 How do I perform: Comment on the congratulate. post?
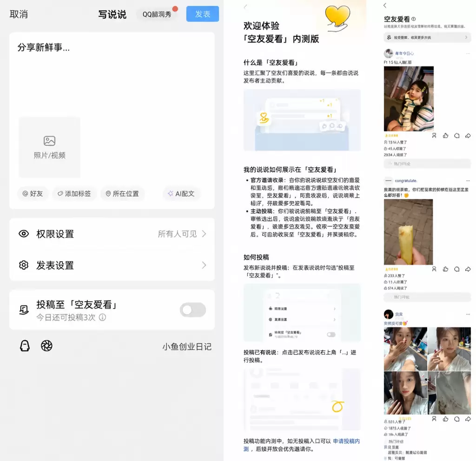pos(456,269)
